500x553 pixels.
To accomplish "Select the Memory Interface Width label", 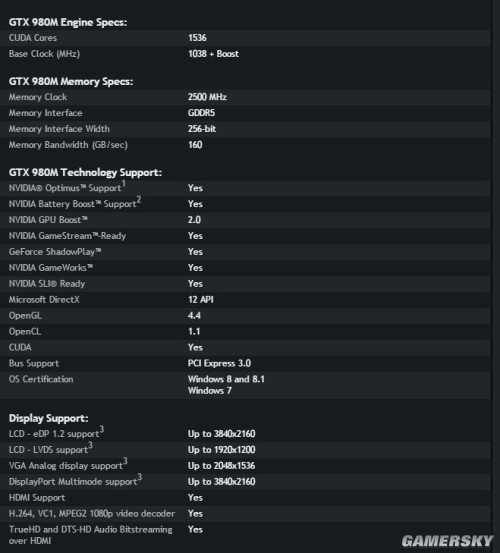I will pos(59,129).
